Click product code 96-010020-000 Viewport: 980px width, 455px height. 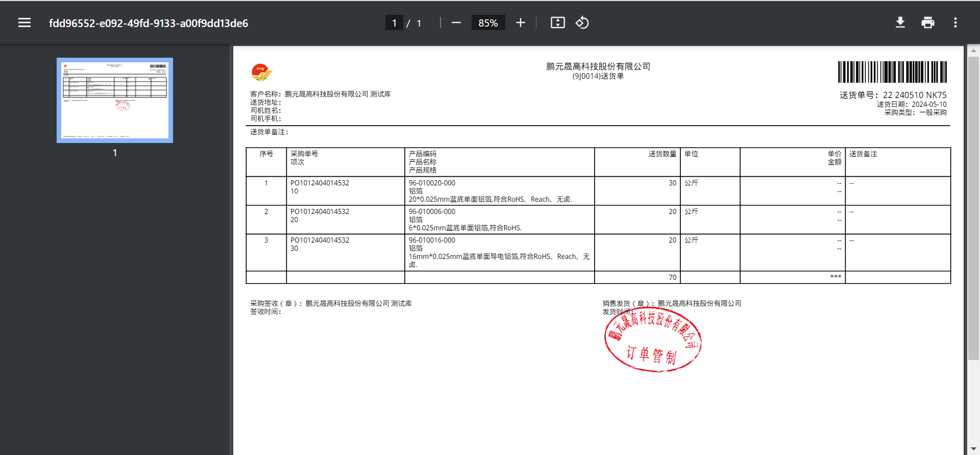tap(432, 183)
